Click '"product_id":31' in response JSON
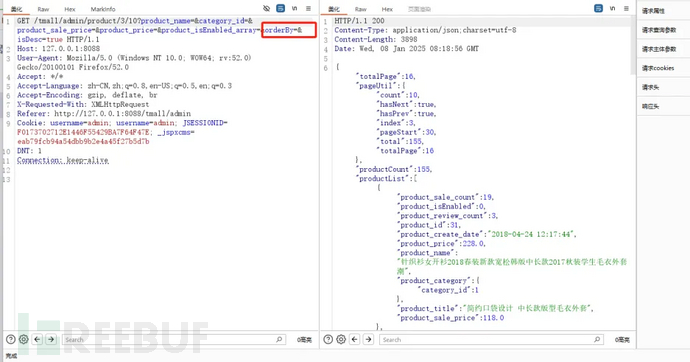 tap(429, 225)
